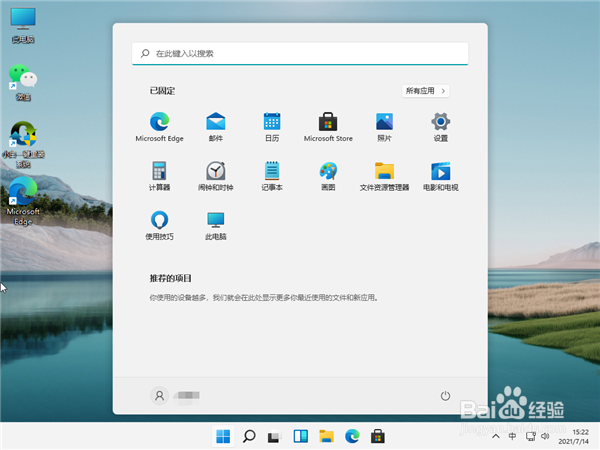Open 此电脑 (This PC) pinned item
Viewport: 600px width, 450px height.
pyautogui.click(x=215, y=225)
